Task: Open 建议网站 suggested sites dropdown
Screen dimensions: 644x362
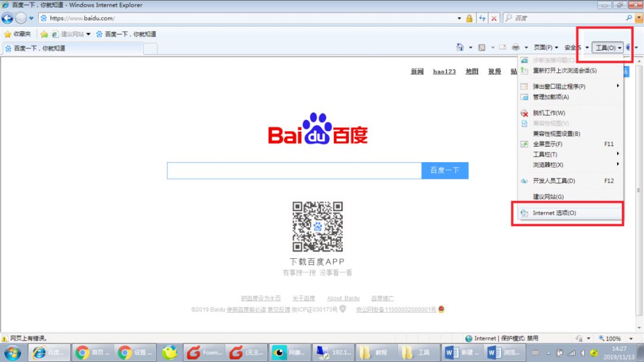Action: tap(70, 34)
